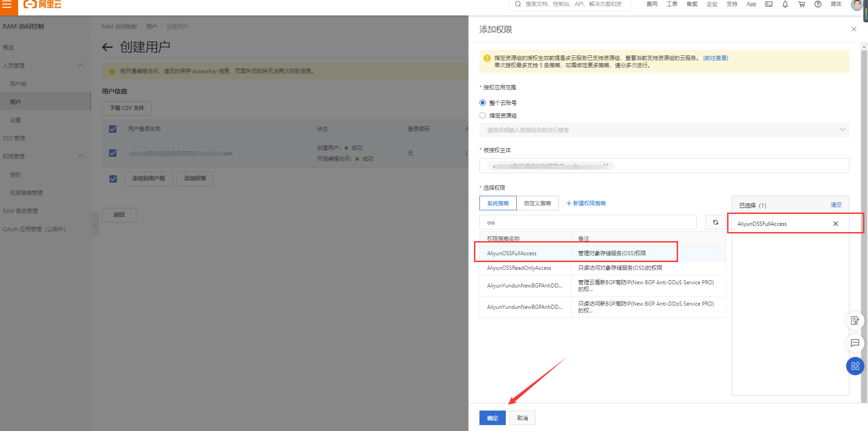Click the help question mark icon

pyautogui.click(x=817, y=4)
